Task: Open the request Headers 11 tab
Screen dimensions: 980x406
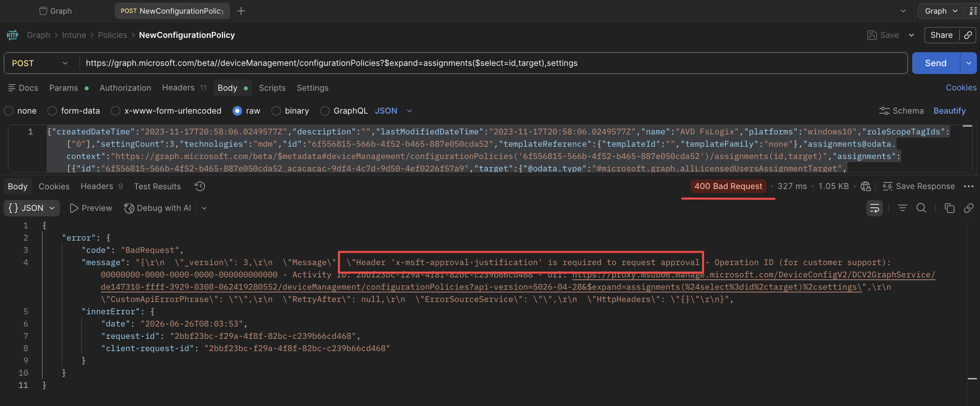Action: (184, 88)
